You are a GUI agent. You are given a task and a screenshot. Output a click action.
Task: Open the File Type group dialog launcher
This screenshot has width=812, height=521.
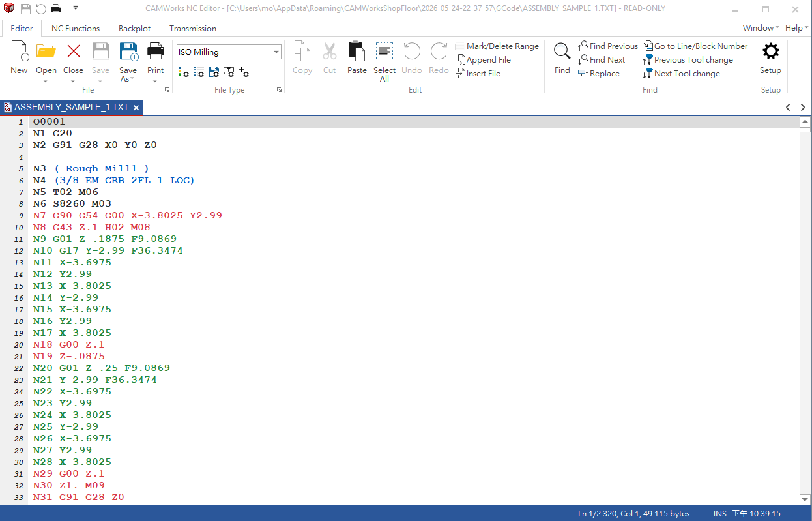[x=279, y=90]
